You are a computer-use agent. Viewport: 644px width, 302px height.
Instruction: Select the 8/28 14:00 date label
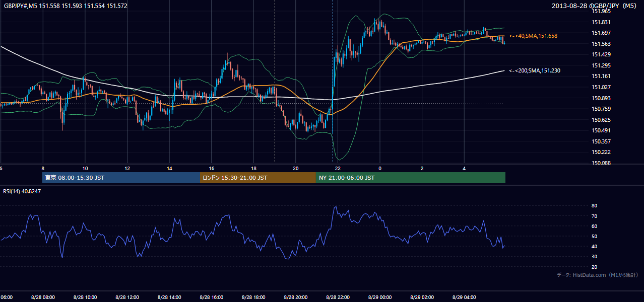[169, 297]
